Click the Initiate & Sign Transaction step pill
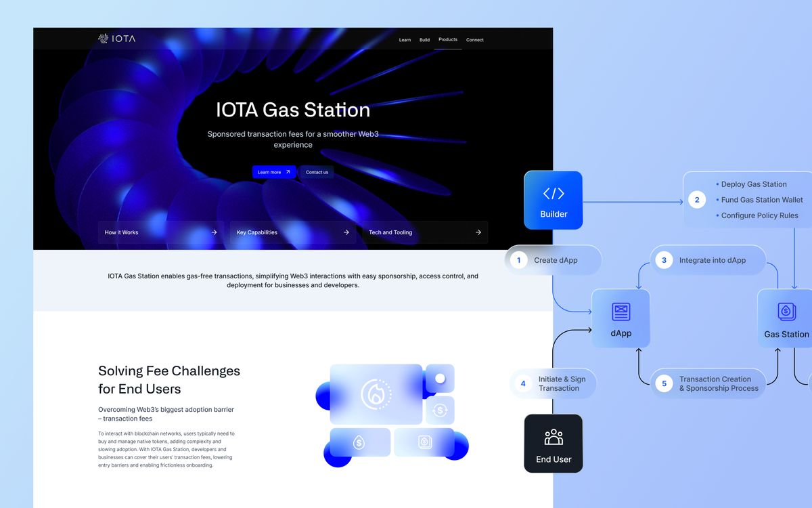Screen dimensions: 812x508 (553, 383)
